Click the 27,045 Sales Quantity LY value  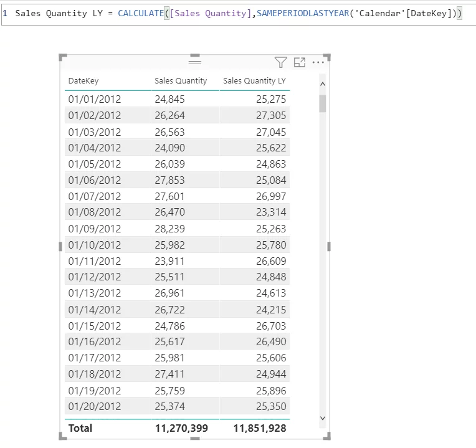click(271, 132)
